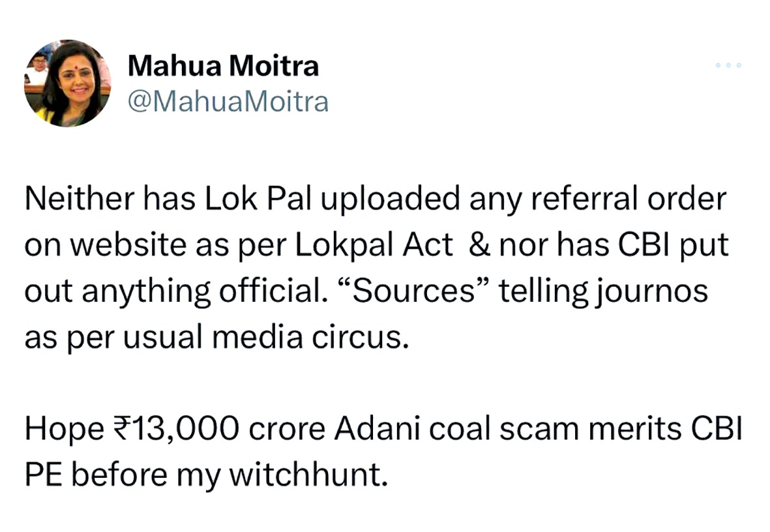Click Mahua Moitra's profile avatar photo
770x532 pixels.
coord(67,83)
